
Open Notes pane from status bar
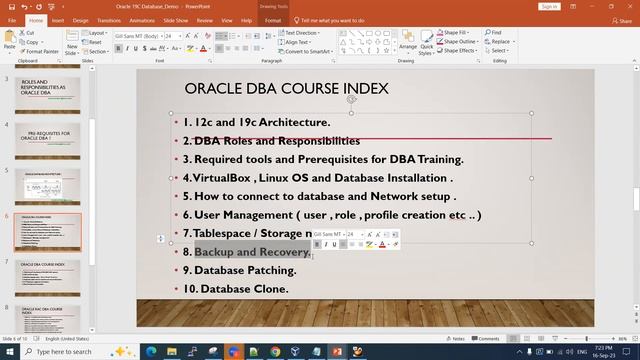click(456, 338)
